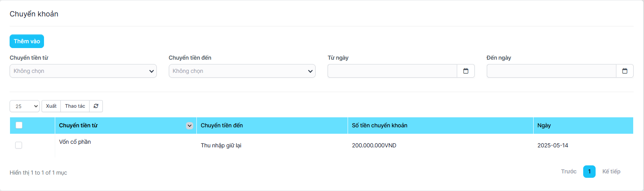Expand the Chuyển tiền từ filter dropdown
Viewport: 644px width, 191px height.
83,71
